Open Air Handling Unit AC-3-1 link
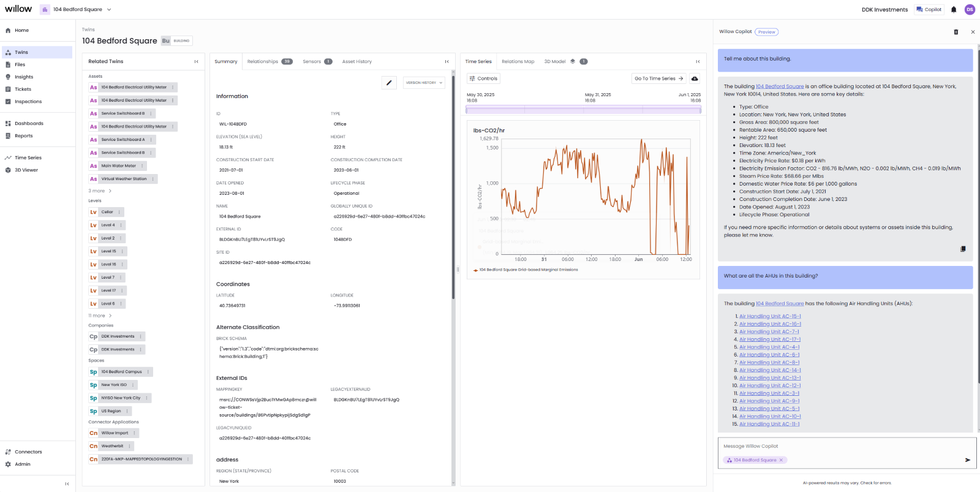The image size is (980, 492). pyautogui.click(x=769, y=393)
